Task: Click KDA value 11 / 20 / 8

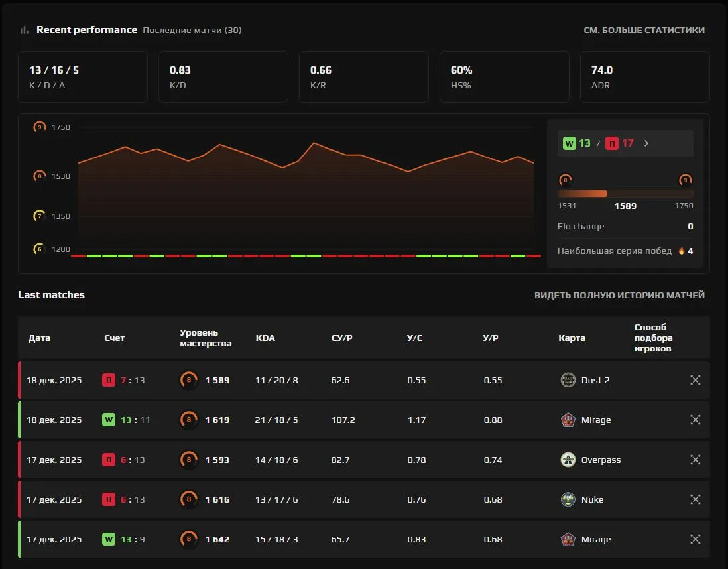Action: click(276, 380)
